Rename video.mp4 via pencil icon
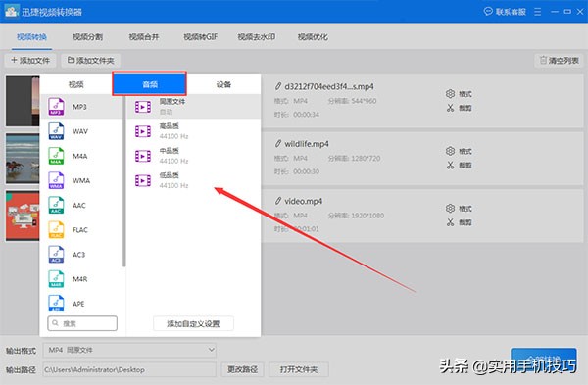Screen dimensions: 588x385 (x=278, y=201)
